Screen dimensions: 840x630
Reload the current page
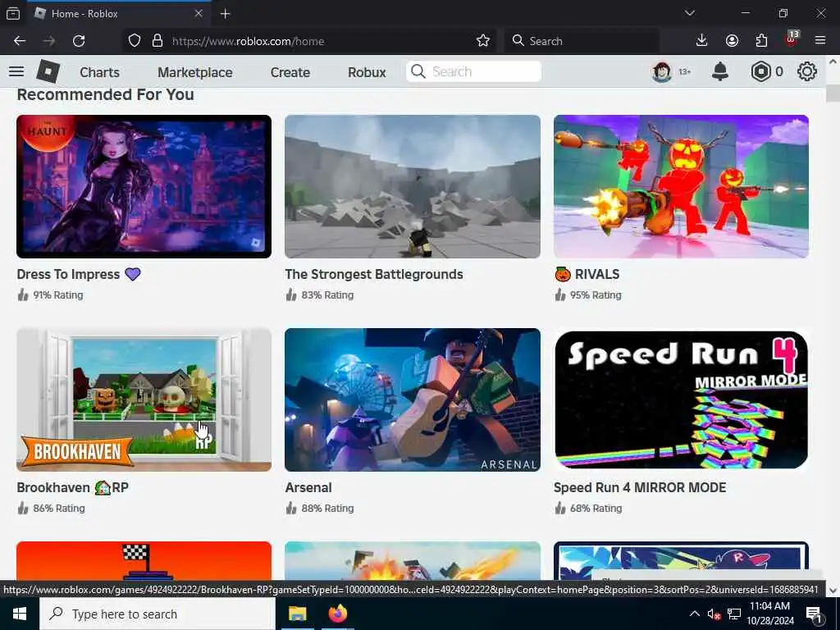click(79, 41)
